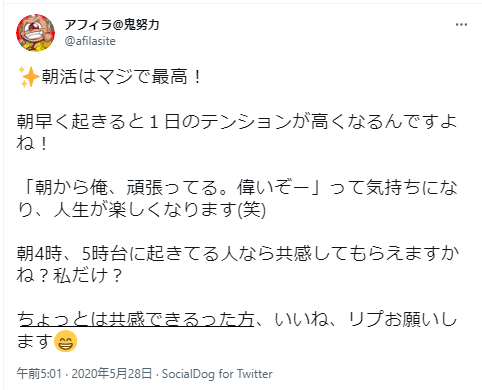Image resolution: width=482 pixels, height=390 pixels.
Task: Click the line starting 朝4時、5時台に起きてる
Action: [x=238, y=254]
